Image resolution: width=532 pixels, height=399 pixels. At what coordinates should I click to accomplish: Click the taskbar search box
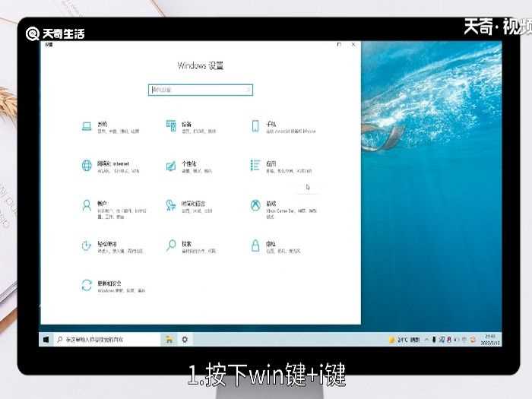106,339
